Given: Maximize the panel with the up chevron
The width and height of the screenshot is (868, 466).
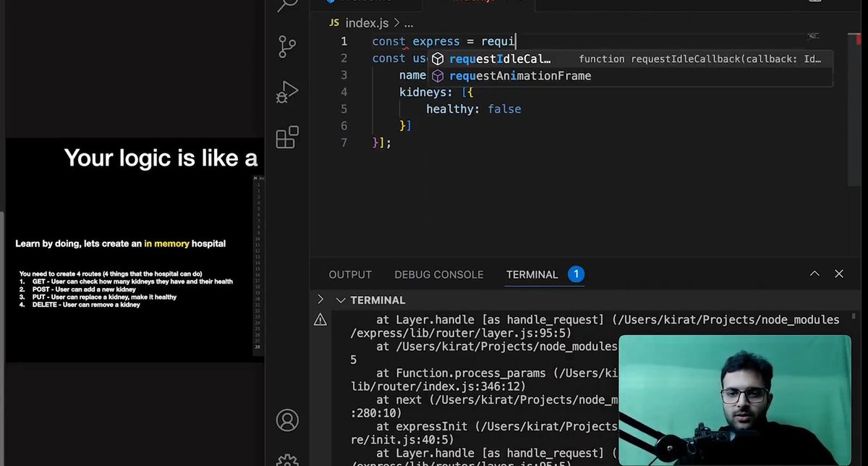Looking at the screenshot, I should pyautogui.click(x=814, y=274).
